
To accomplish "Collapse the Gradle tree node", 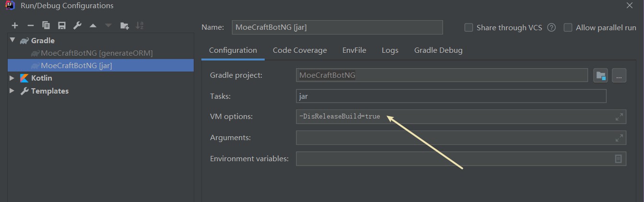I will 12,41.
